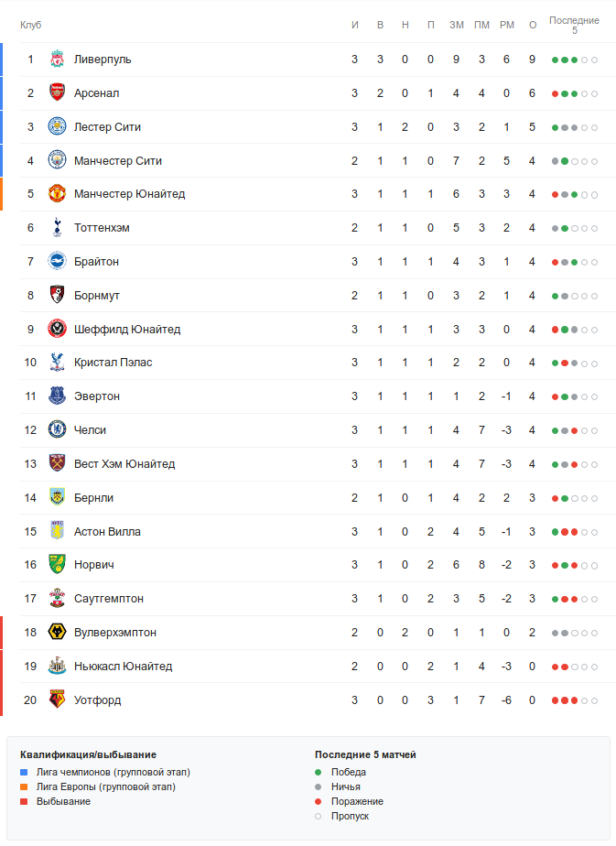Click the О points column header

(532, 25)
